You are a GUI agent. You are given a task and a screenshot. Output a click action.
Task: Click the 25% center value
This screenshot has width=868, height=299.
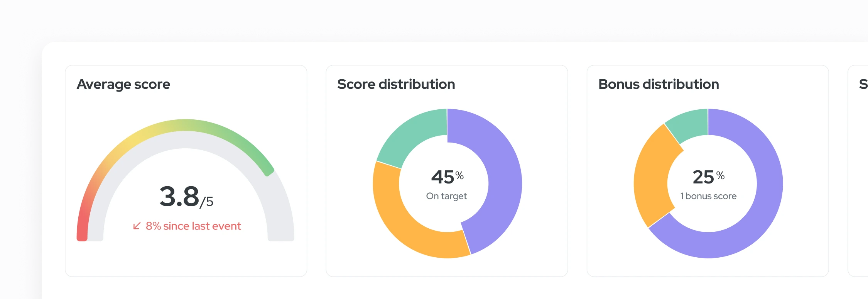pyautogui.click(x=708, y=177)
